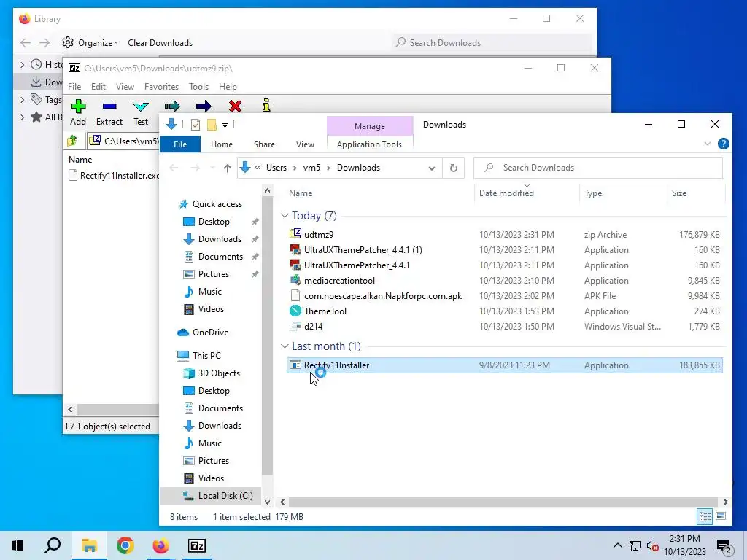Switch to the Share tab in Explorer
This screenshot has width=747, height=560.
264,144
